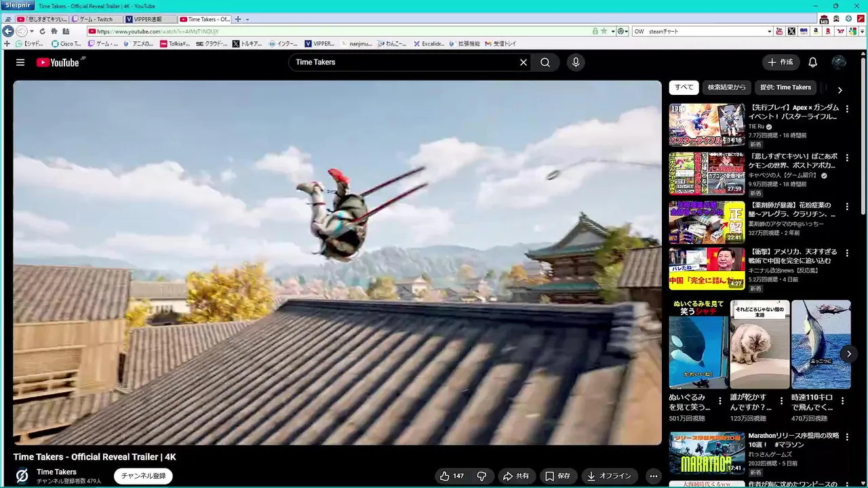Image resolution: width=868 pixels, height=488 pixels.
Task: Search with the YouTube search engine icon
Action: click(779, 31)
